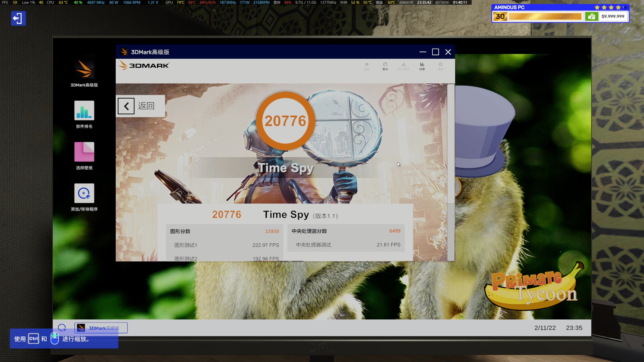Click the 3DMark高级版 taskbar button
Image resolution: width=644 pixels, height=362 pixels.
tap(101, 328)
